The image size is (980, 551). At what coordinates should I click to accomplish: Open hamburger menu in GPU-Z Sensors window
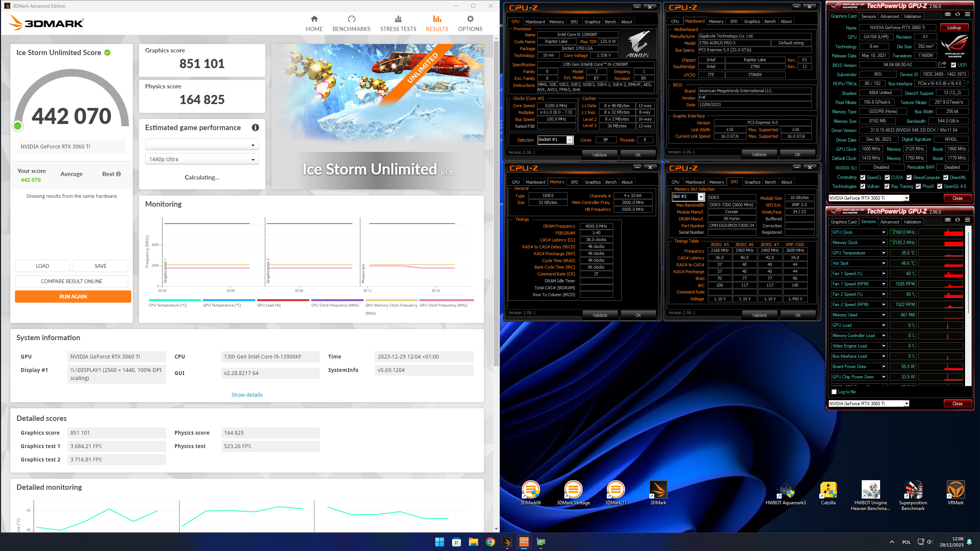[x=967, y=220]
